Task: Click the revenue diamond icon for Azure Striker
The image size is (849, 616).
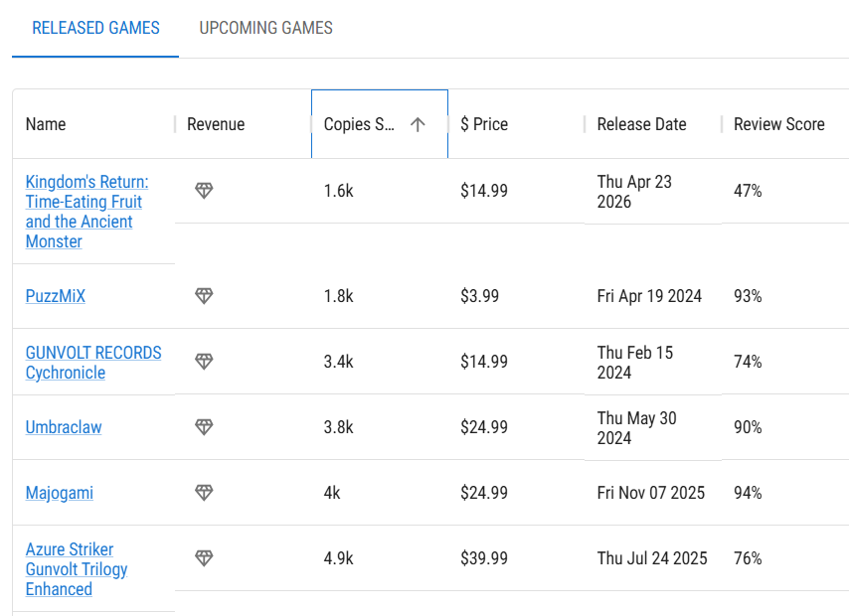Action: 204,557
